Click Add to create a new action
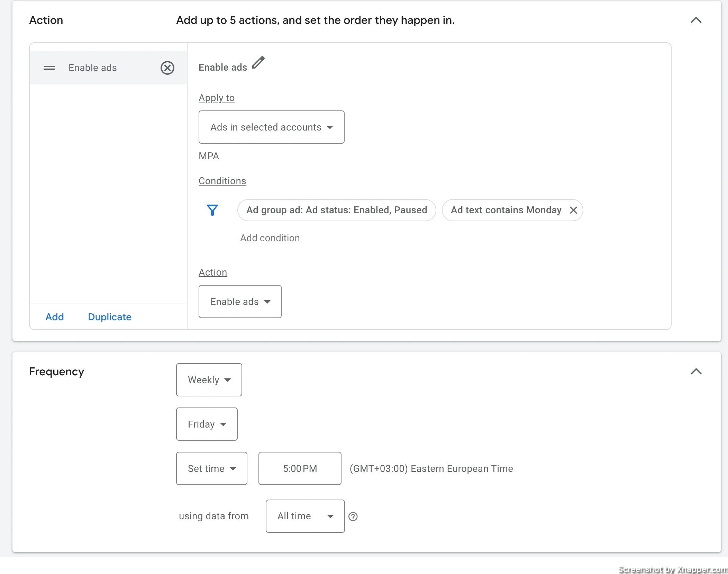Screen dimensions: 728x574 [55, 317]
